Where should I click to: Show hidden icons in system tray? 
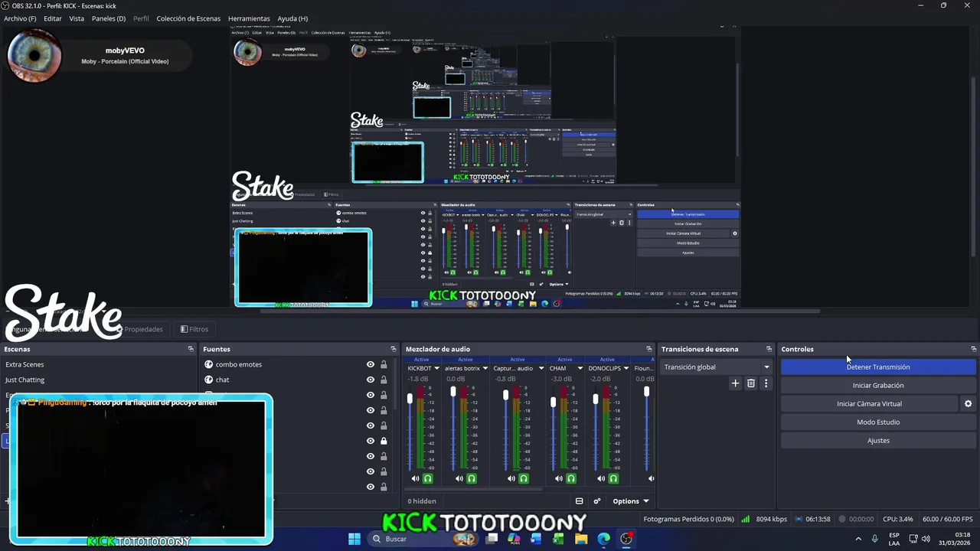coord(858,539)
